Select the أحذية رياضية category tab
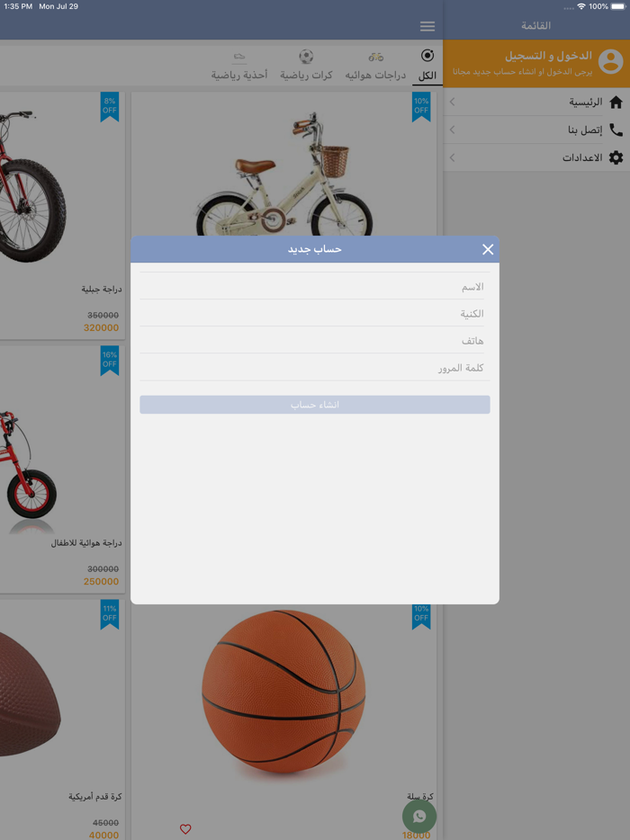The width and height of the screenshot is (630, 840). coord(239,66)
